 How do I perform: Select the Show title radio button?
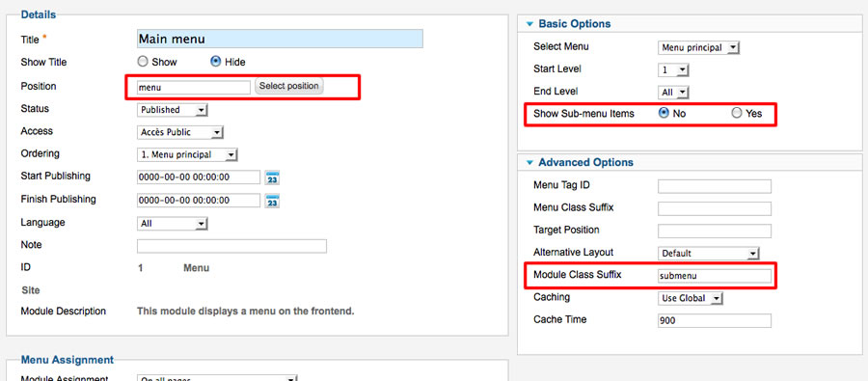143,62
